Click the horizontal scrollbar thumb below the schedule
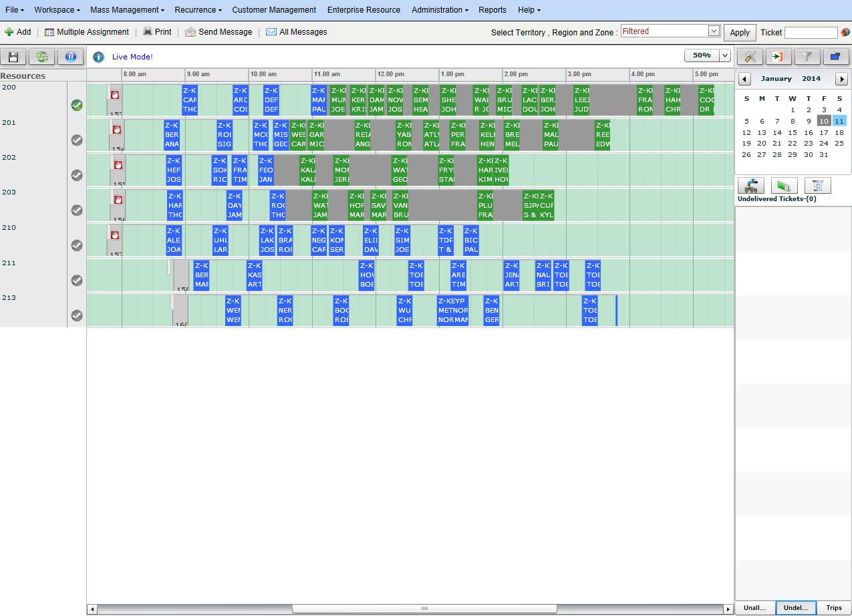 [424, 609]
